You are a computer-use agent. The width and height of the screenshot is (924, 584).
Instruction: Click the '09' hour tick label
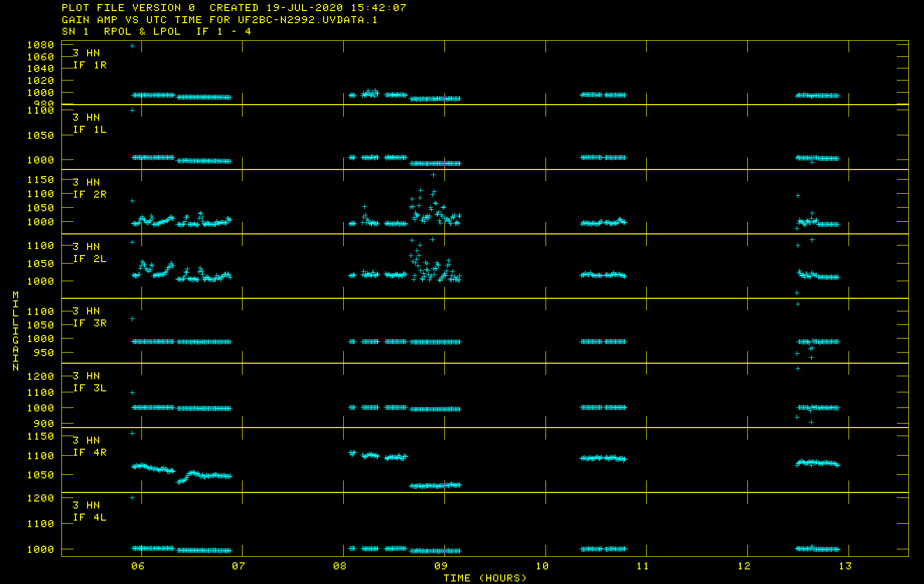(x=440, y=566)
